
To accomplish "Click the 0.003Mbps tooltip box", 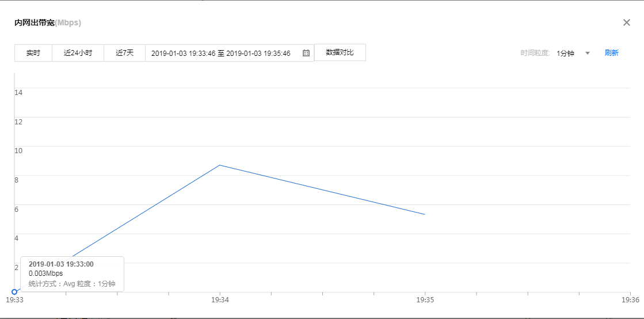I will [x=72, y=274].
